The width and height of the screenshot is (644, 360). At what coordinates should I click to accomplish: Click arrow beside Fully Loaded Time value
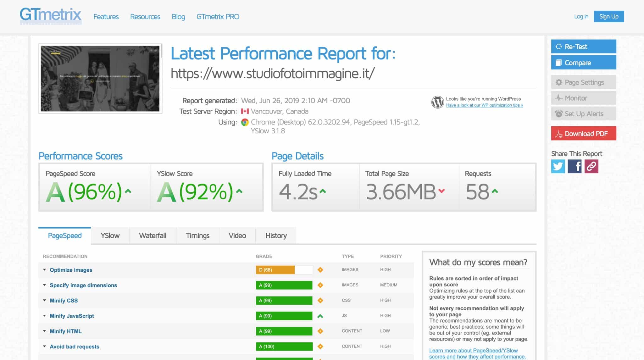pos(323,191)
